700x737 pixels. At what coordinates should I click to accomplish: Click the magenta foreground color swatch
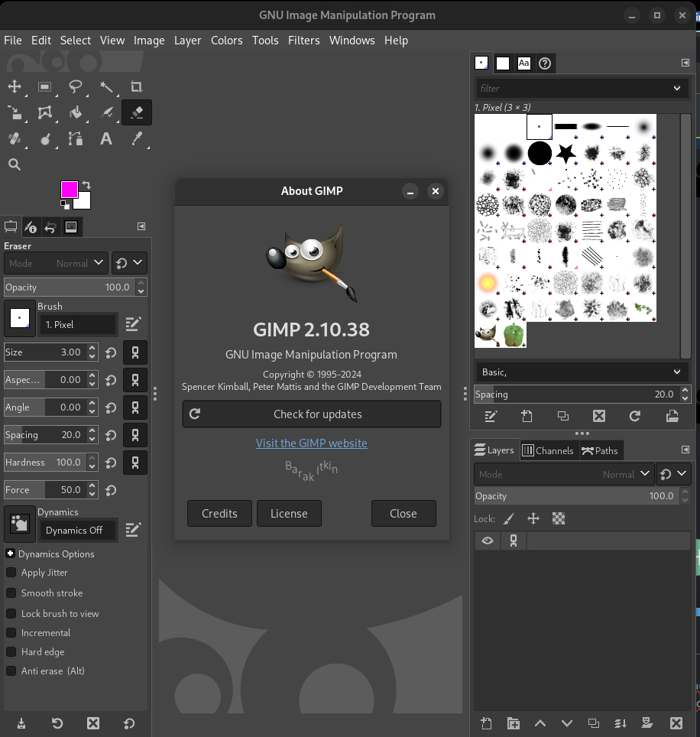click(x=70, y=190)
